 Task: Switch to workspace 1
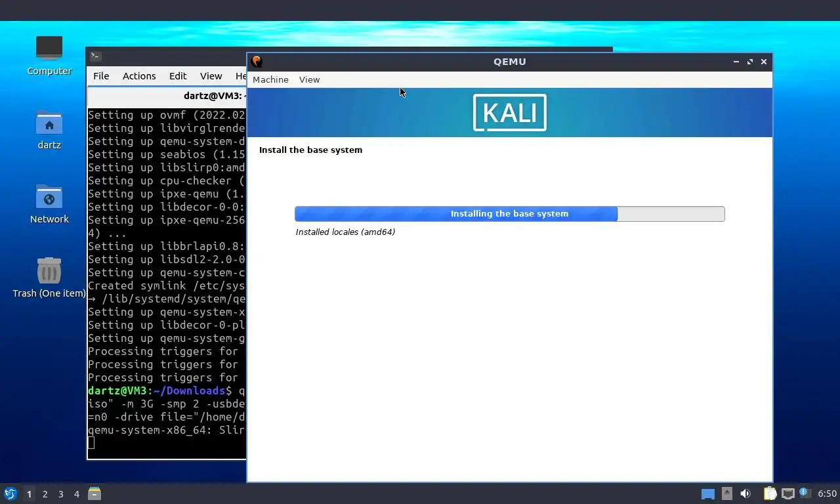pos(29,494)
